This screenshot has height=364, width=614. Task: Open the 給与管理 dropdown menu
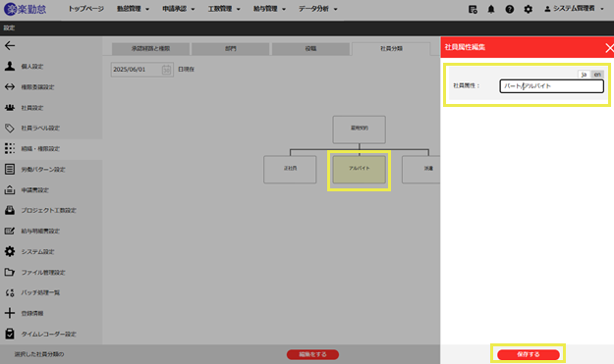tap(269, 9)
